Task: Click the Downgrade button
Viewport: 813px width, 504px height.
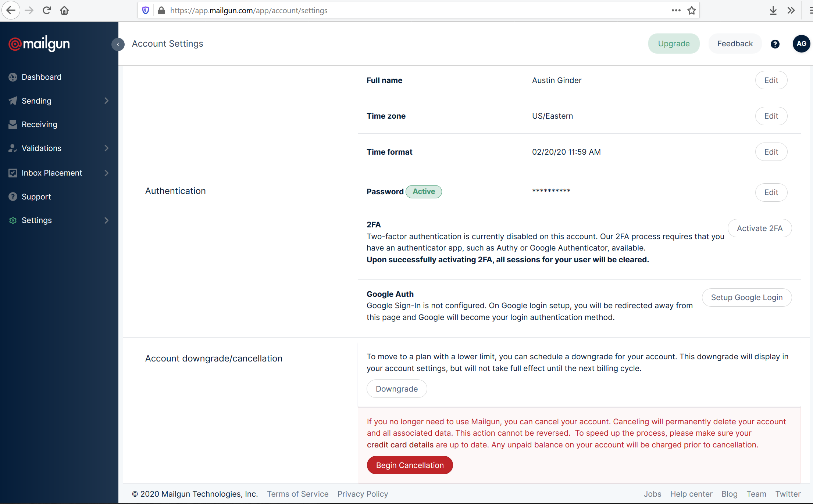Action: pyautogui.click(x=397, y=389)
